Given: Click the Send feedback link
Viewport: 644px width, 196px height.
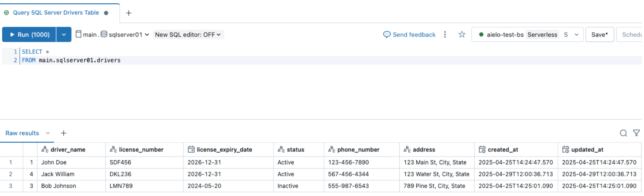Looking at the screenshot, I should pyautogui.click(x=409, y=34).
